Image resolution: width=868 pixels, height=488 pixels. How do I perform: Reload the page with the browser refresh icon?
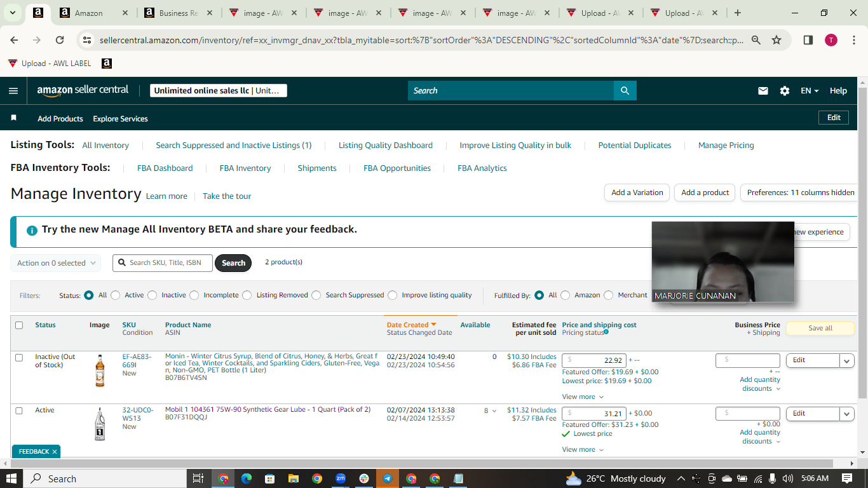tap(60, 40)
